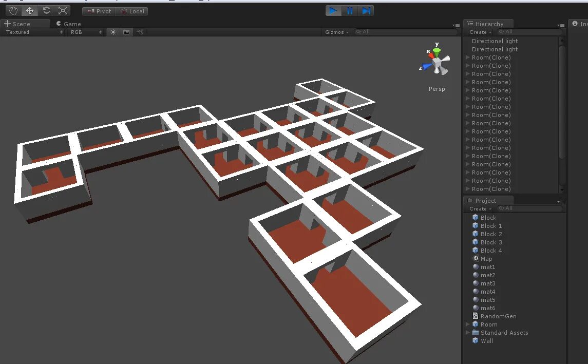Expand the Room prefab in Project
Image resolution: width=588 pixels, height=364 pixels.
468,324
